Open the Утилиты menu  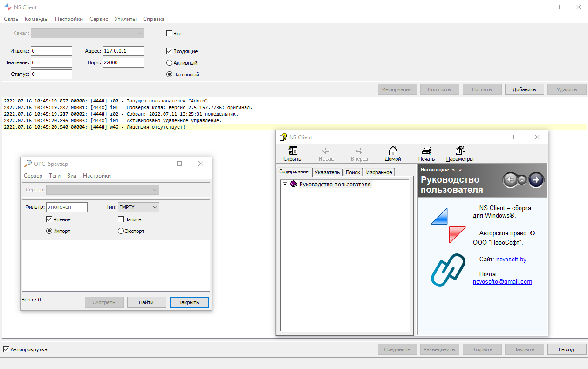(x=125, y=19)
